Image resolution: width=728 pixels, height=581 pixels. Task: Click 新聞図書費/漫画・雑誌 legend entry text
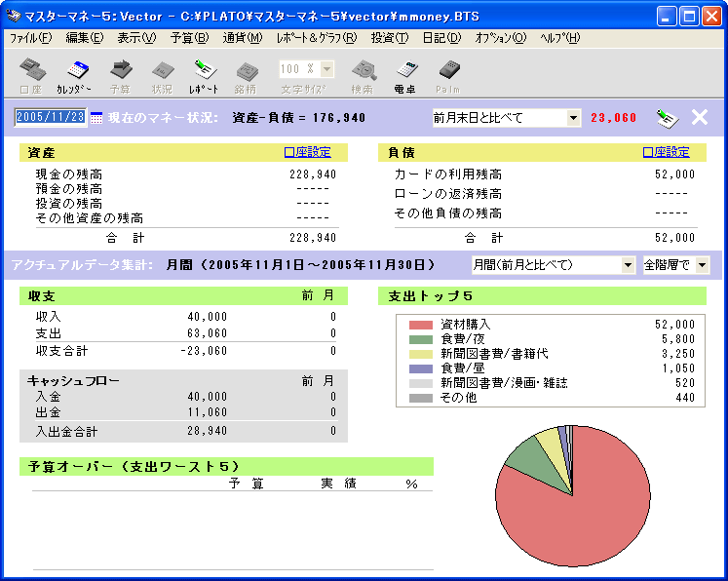click(x=504, y=383)
